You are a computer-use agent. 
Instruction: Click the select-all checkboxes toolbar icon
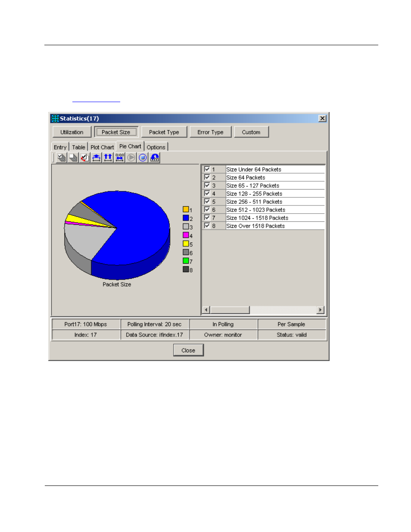pyautogui.click(x=62, y=158)
